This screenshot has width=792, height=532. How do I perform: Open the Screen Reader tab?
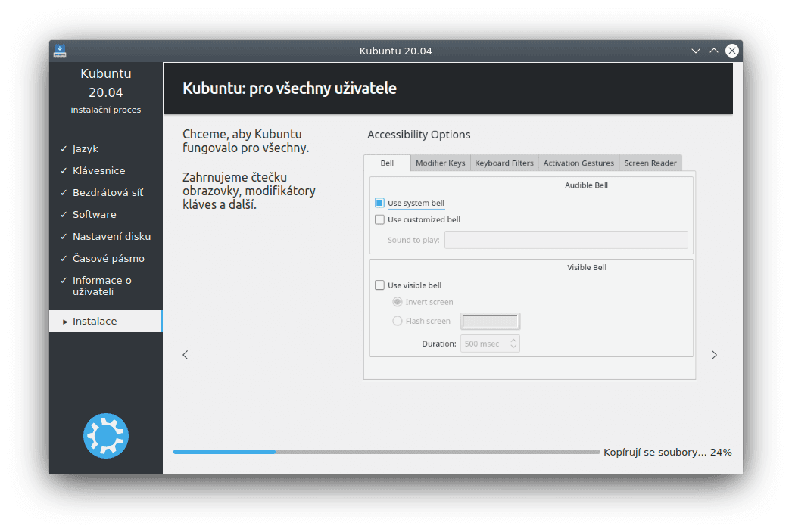(650, 162)
